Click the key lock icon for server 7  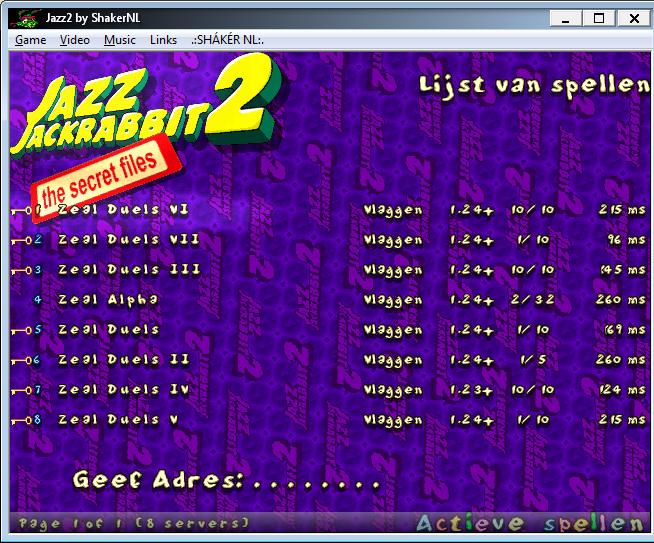pos(21,391)
